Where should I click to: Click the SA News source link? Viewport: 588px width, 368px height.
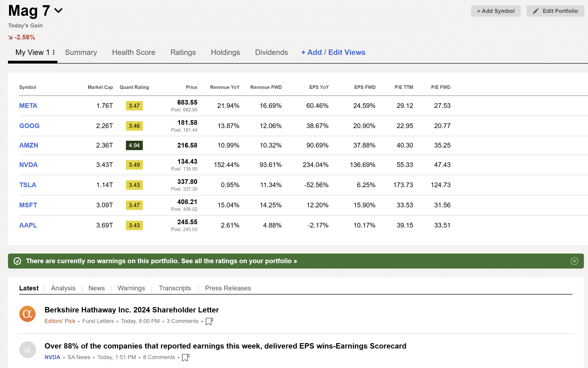[79, 357]
